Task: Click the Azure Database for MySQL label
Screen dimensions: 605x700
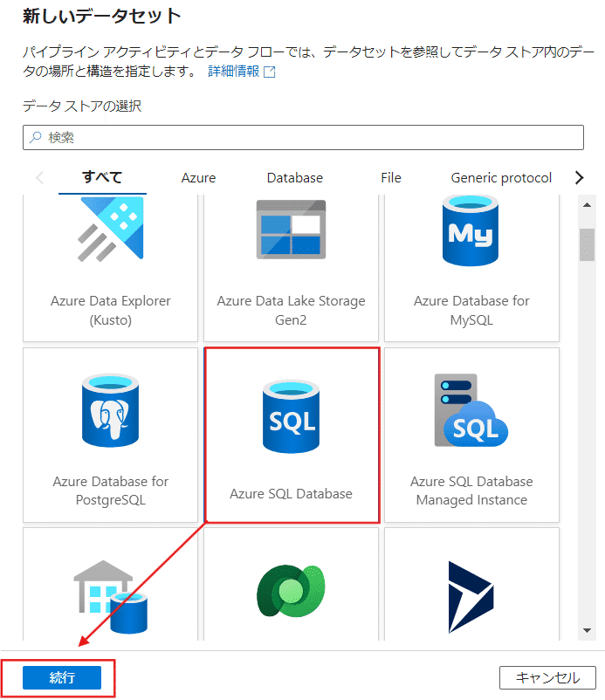Action: [x=471, y=310]
